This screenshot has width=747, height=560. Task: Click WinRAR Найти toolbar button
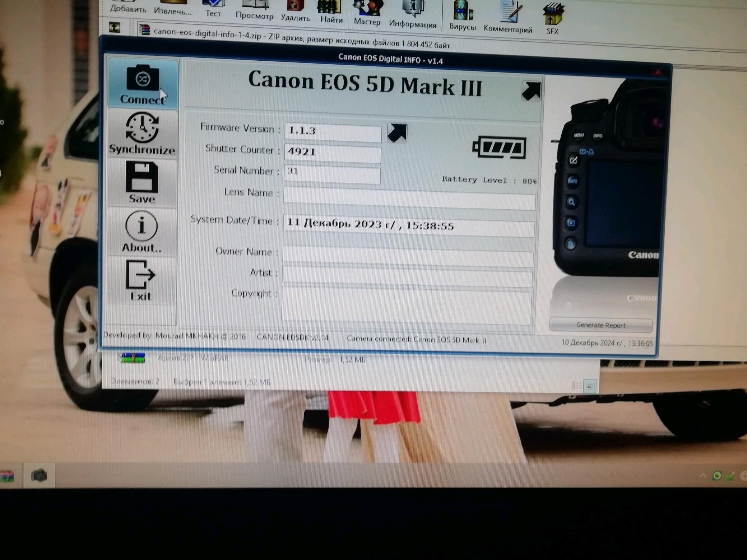point(331,12)
